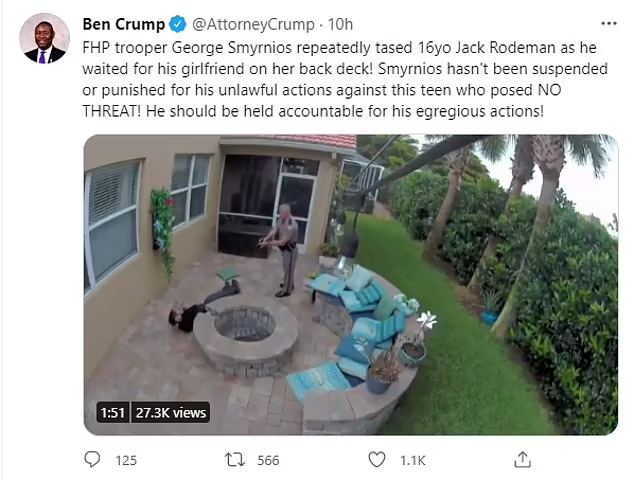The image size is (634, 480).
Task: Like the tweet with heart icon
Action: pyautogui.click(x=376, y=460)
